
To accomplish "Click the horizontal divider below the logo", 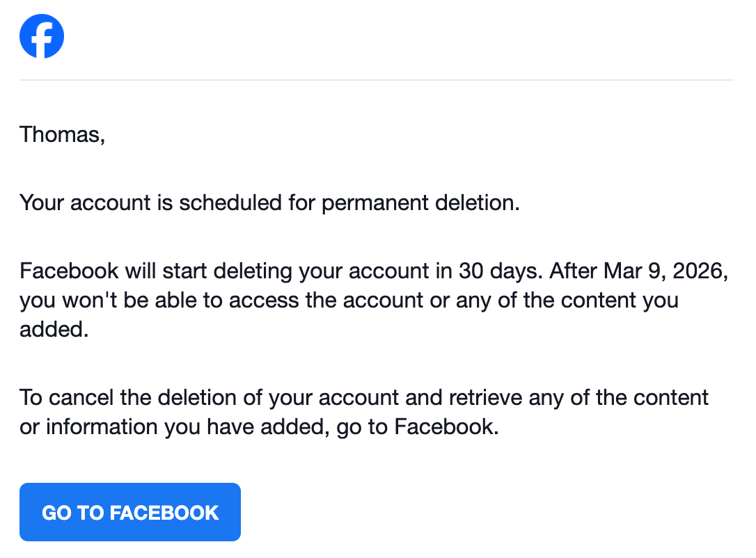I will pyautogui.click(x=376, y=80).
